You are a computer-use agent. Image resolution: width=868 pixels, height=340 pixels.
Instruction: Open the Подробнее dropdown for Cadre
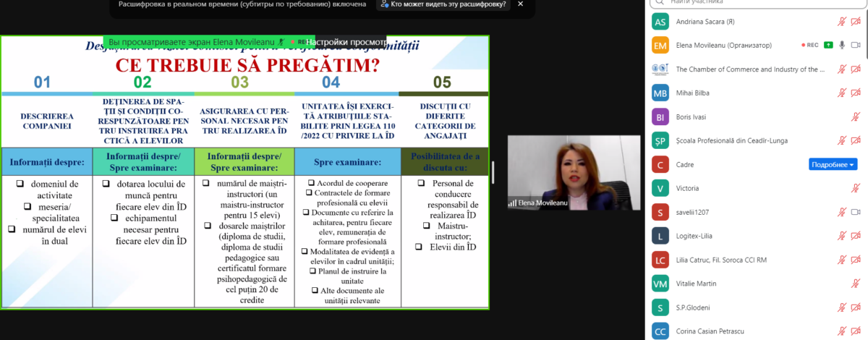click(x=832, y=164)
